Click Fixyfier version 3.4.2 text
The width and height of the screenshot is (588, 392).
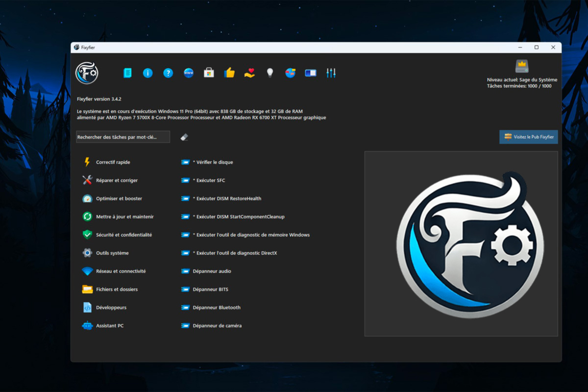[99, 99]
